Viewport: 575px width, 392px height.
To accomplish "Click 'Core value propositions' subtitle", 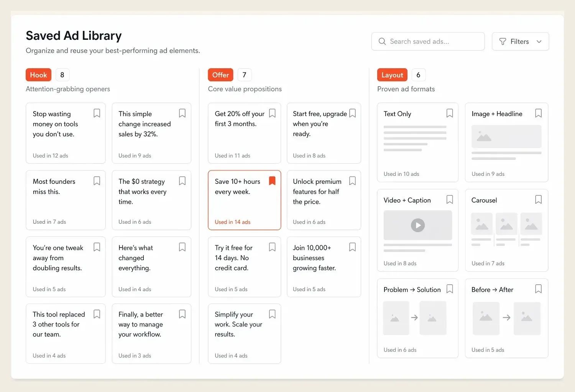I will 245,89.
